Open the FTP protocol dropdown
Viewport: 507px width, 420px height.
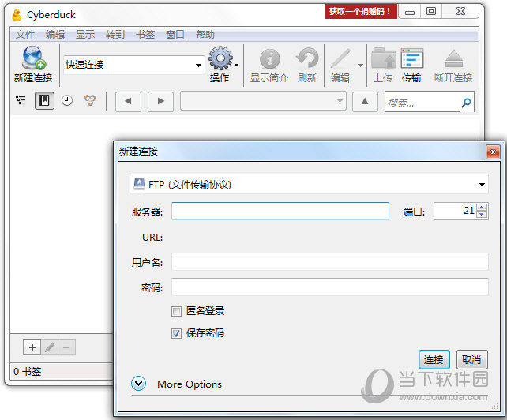(x=482, y=185)
